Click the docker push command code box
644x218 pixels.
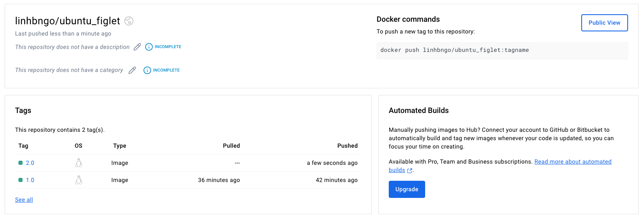tap(502, 50)
